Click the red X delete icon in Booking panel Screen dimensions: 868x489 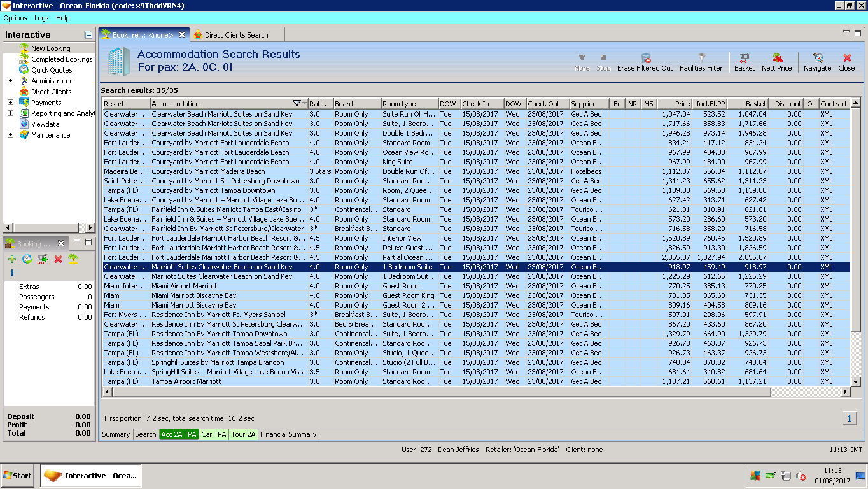[x=58, y=259]
